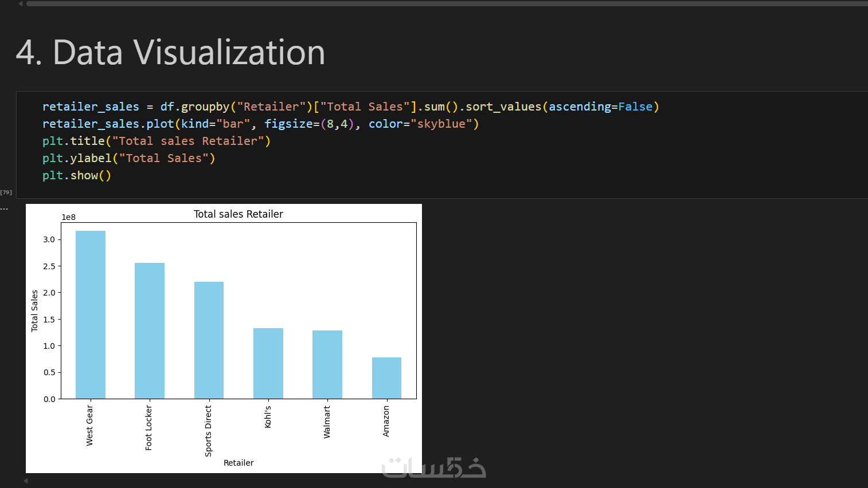Click the "4. Data Visualization" heading
This screenshot has width=868, height=488.
170,52
